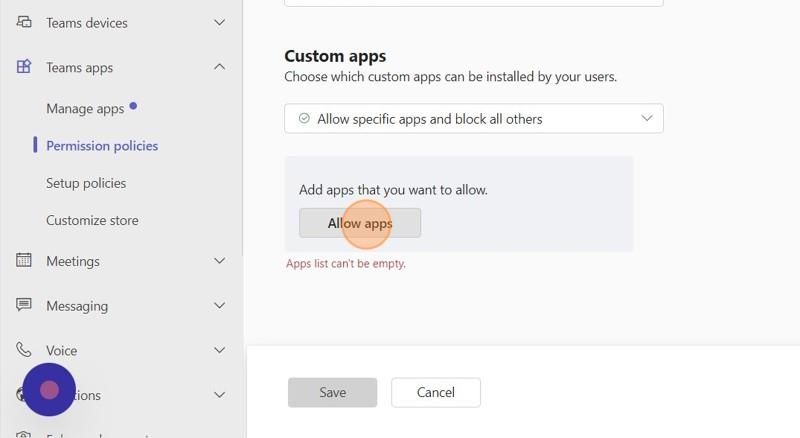Click the purple recording circle overlay
The width and height of the screenshot is (800, 438).
[49, 390]
